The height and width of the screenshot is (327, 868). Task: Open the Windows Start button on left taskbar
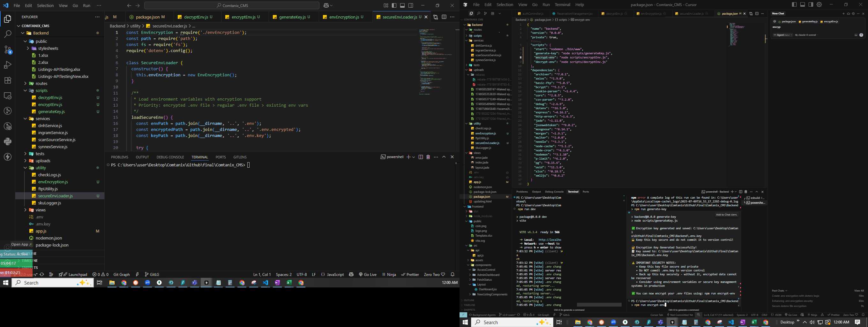[5, 283]
